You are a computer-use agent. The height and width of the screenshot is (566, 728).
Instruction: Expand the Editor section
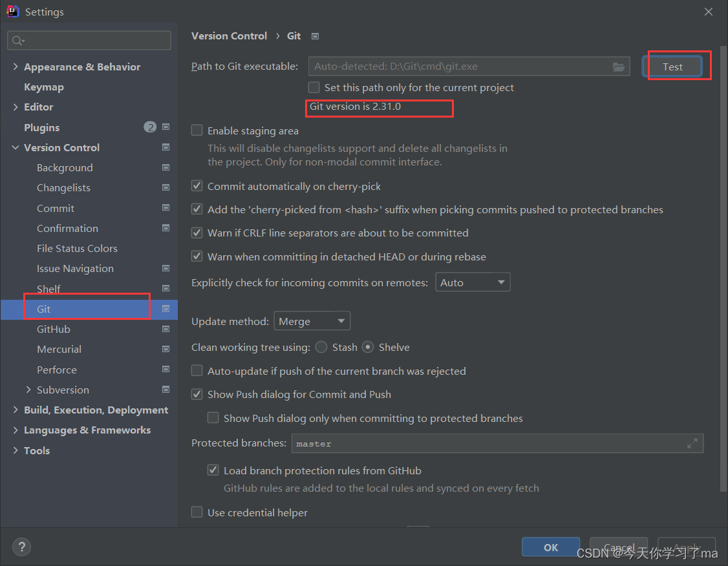(x=16, y=107)
